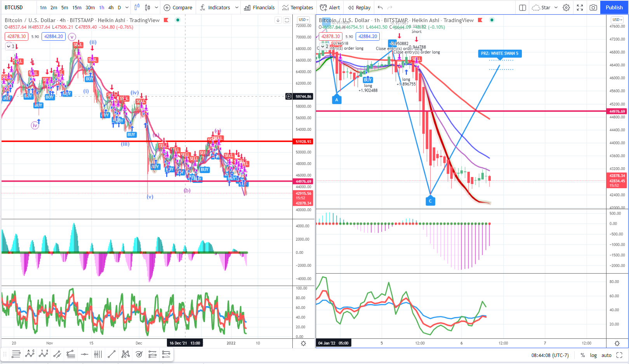Select the trend line tool

[x=111, y=354]
